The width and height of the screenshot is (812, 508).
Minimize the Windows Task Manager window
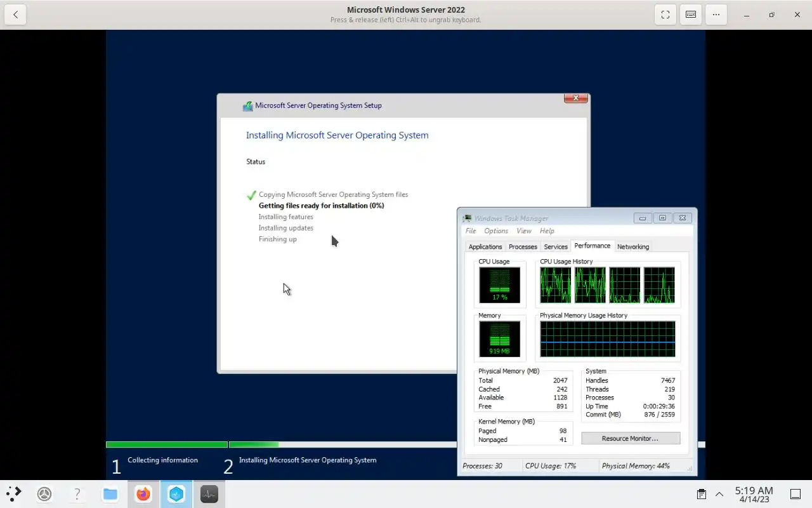coord(643,218)
